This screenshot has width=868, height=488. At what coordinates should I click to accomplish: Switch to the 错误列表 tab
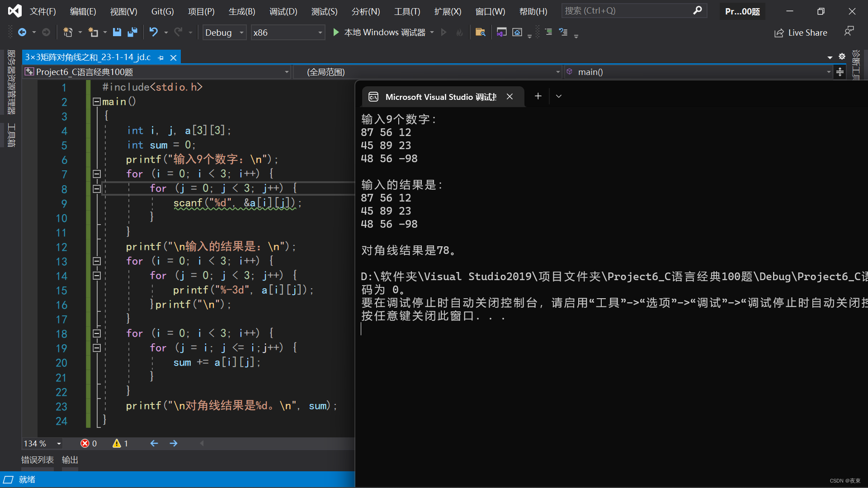coord(38,460)
